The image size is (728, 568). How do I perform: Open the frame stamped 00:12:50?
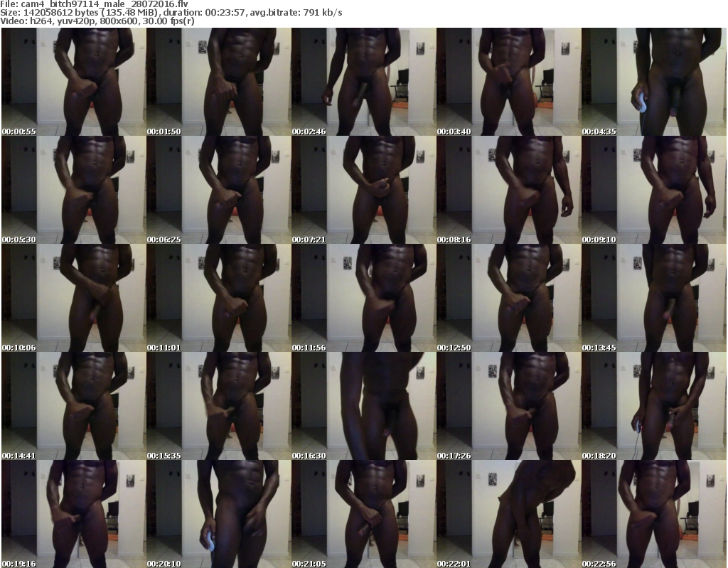508,298
